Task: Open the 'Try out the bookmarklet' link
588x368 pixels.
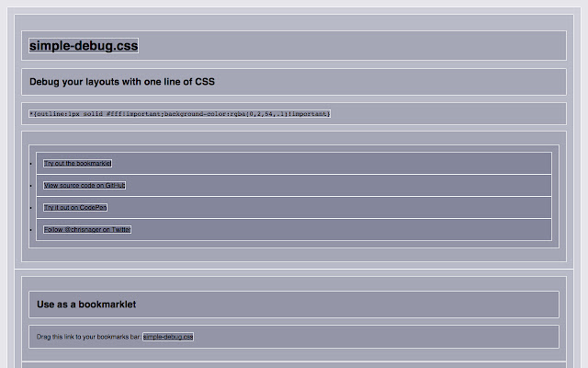Action: point(77,164)
